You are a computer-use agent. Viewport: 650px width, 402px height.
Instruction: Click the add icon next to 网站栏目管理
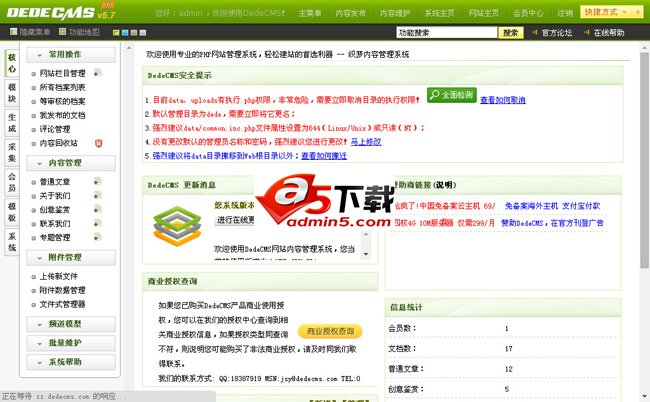[97, 73]
